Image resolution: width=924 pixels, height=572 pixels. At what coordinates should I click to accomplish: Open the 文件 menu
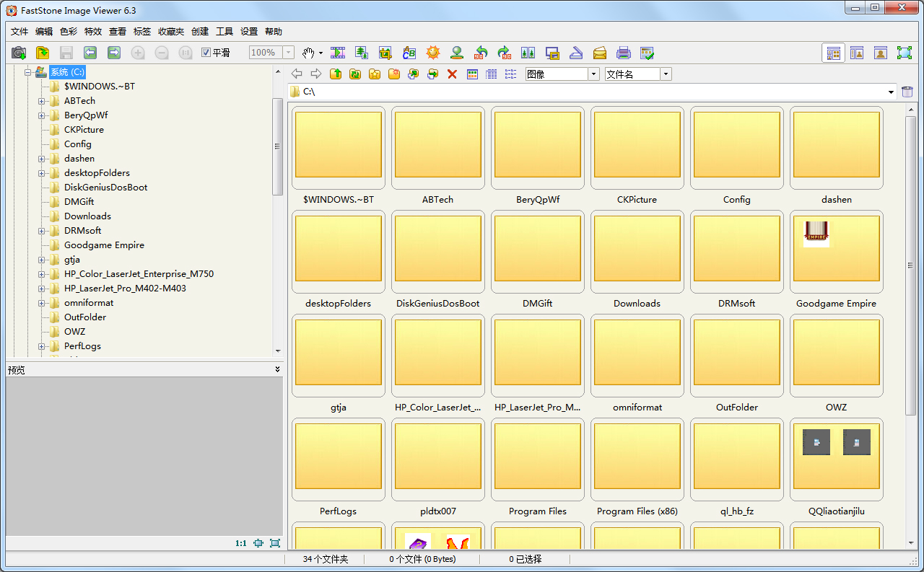pyautogui.click(x=19, y=31)
